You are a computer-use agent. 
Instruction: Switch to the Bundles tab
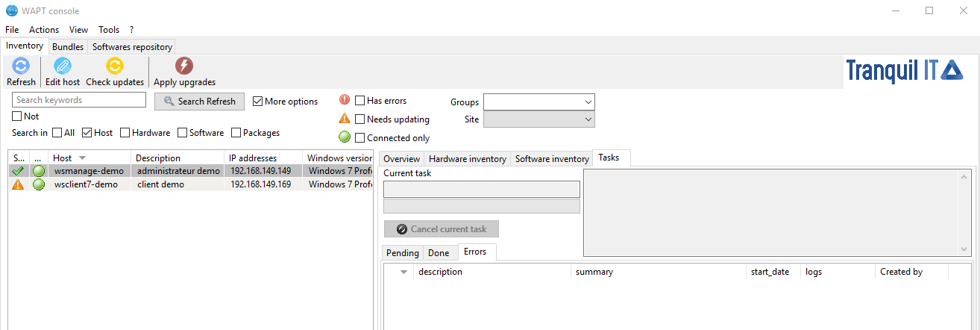click(68, 47)
